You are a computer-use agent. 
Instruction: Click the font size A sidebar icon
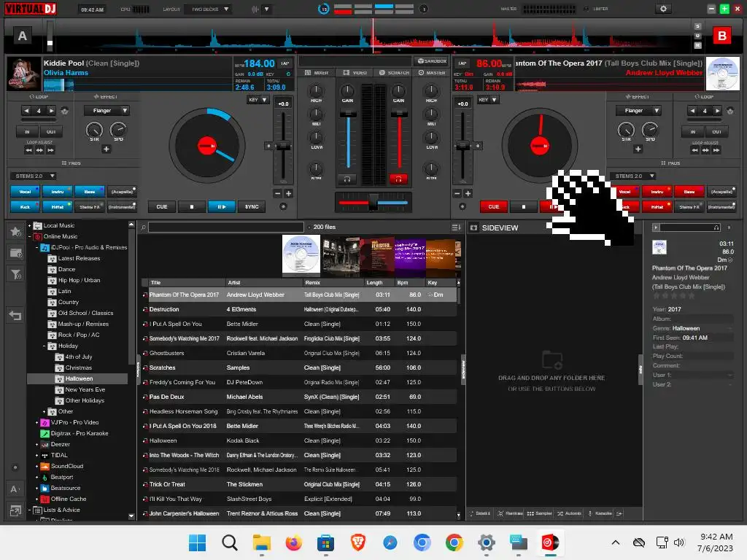click(x=15, y=489)
